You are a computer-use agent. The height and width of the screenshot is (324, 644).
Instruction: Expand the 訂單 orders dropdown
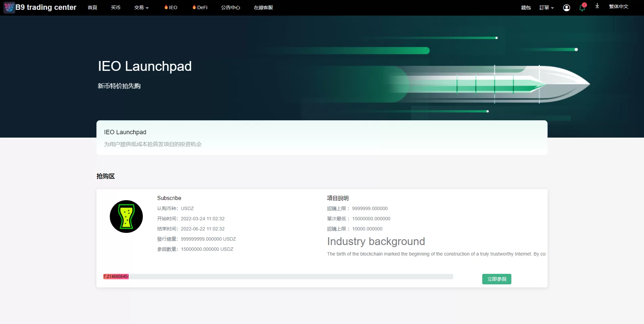pyautogui.click(x=546, y=8)
